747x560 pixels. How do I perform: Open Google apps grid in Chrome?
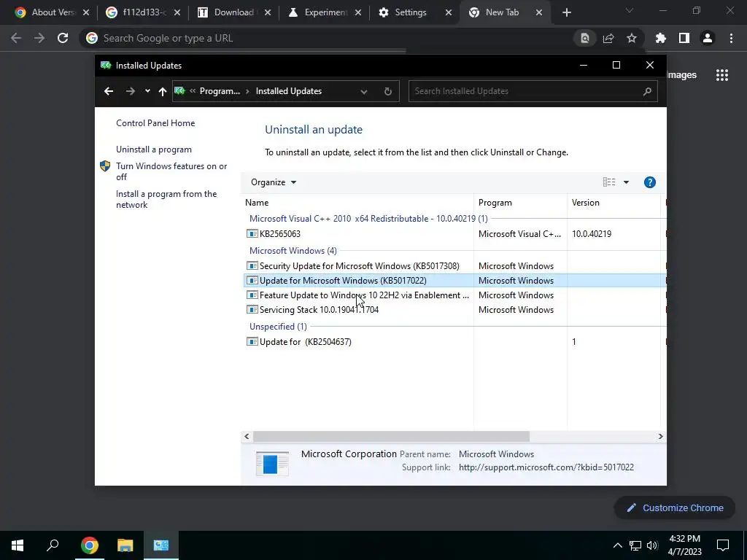[722, 75]
